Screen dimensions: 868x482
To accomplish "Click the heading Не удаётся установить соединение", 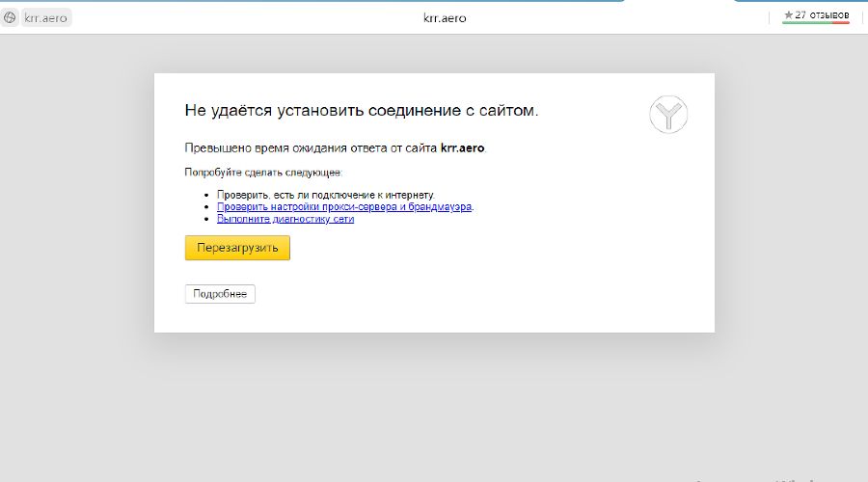I will [x=361, y=111].
